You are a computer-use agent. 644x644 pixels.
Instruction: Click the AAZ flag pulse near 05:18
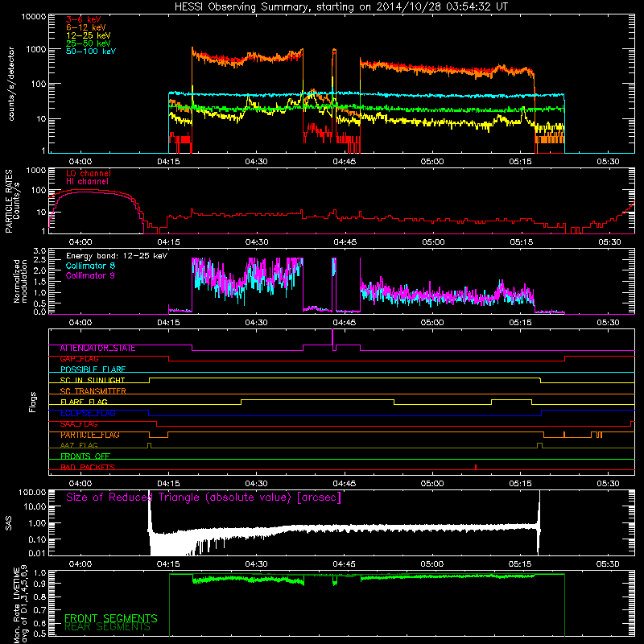[x=539, y=446]
